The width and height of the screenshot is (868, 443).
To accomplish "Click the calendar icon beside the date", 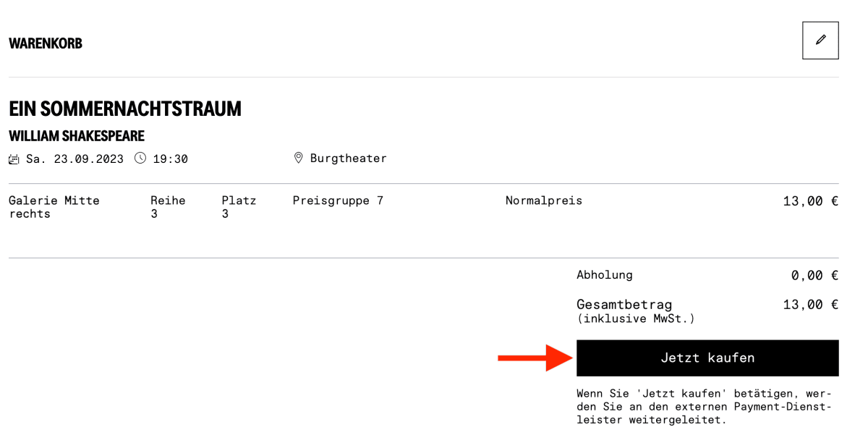I will coord(14,159).
